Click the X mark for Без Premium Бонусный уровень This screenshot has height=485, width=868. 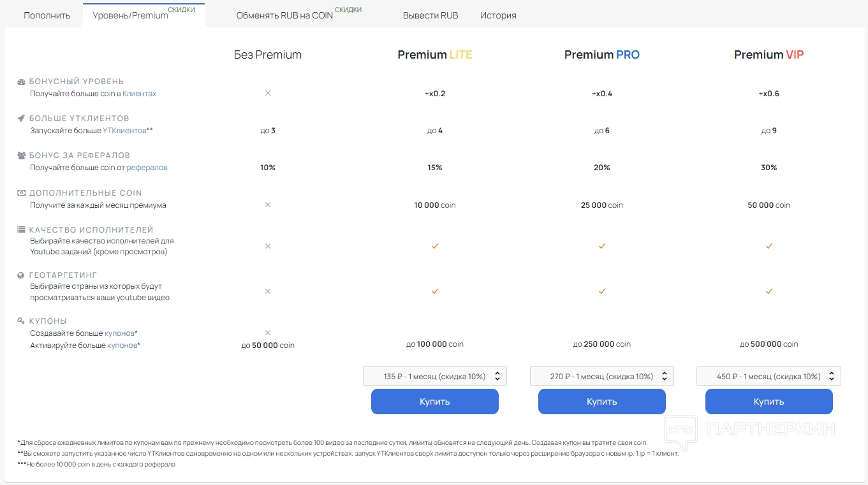tap(268, 93)
